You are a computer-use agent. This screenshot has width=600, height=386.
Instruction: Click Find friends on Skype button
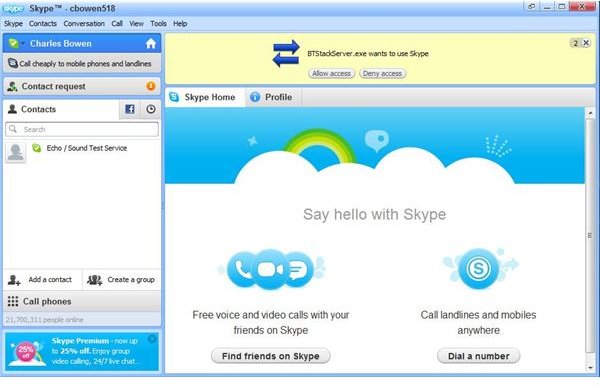(x=271, y=356)
